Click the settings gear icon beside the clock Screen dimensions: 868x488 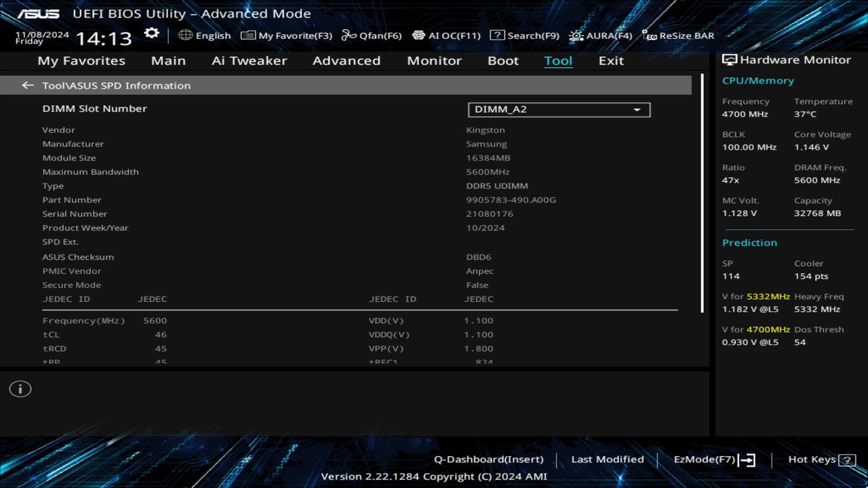(151, 33)
